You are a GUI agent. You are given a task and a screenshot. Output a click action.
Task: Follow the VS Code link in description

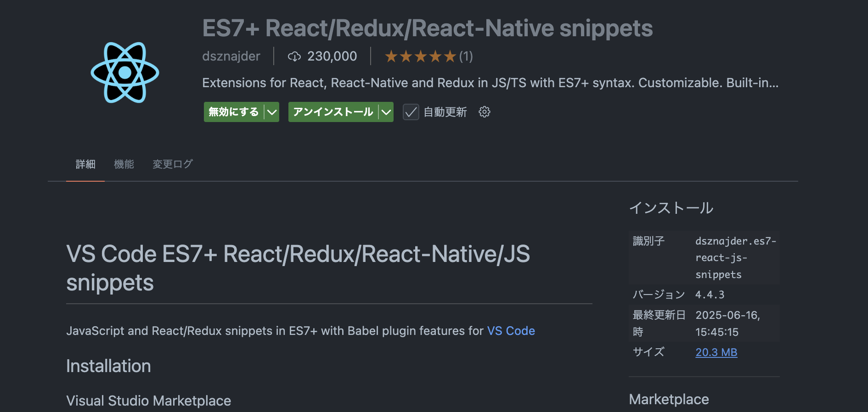[x=511, y=331]
